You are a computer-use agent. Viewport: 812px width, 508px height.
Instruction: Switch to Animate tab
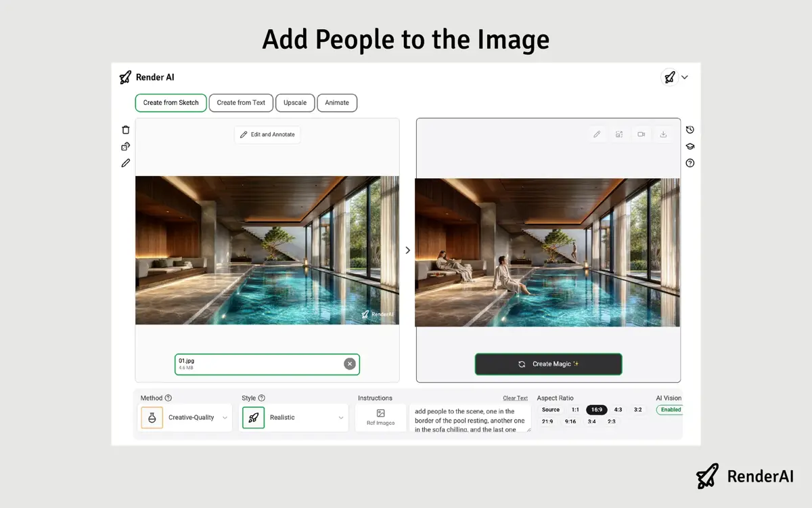click(x=337, y=103)
